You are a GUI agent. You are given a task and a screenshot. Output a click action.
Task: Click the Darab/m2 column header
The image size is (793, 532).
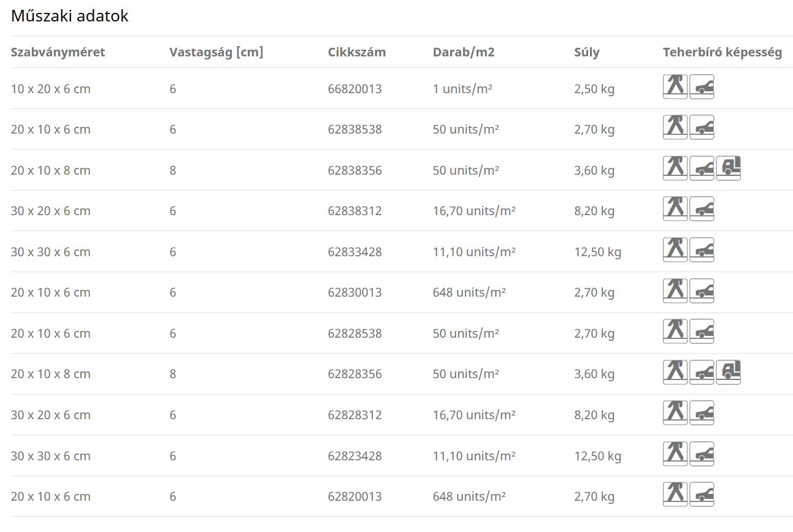464,52
